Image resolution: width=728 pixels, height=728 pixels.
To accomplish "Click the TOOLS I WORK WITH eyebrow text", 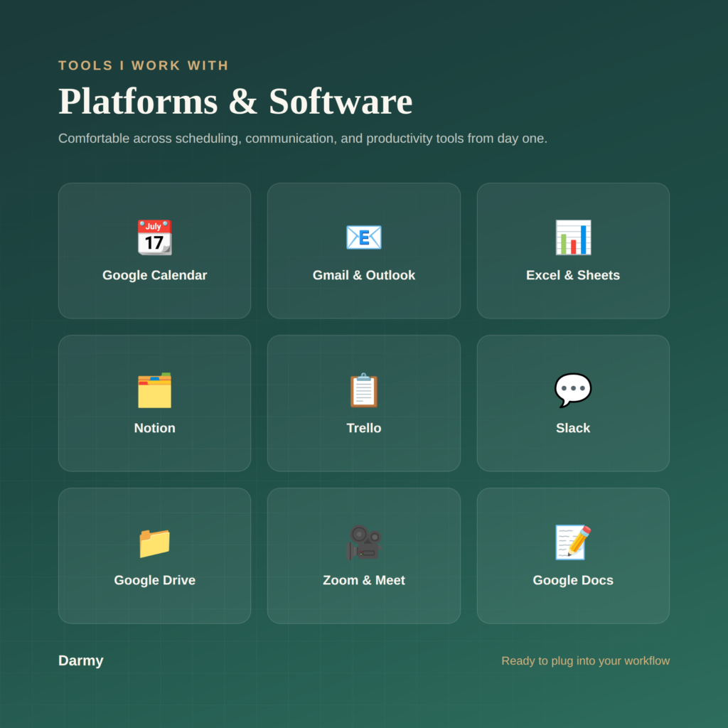I will [x=144, y=65].
